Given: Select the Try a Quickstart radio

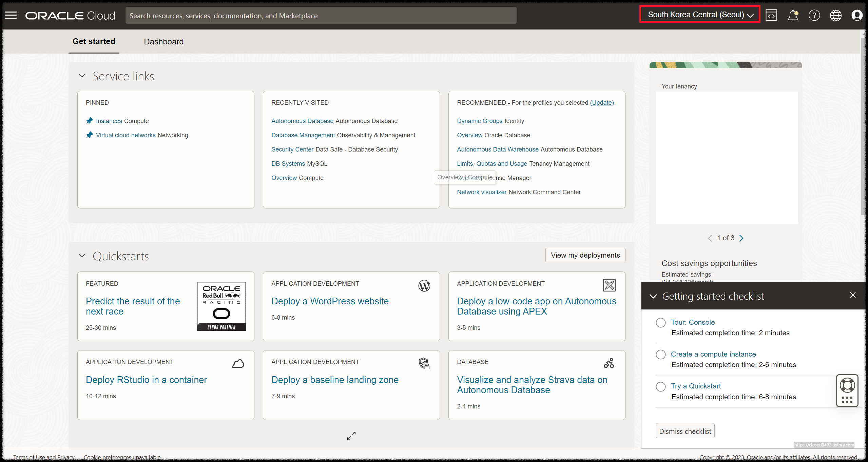Looking at the screenshot, I should tap(660, 386).
